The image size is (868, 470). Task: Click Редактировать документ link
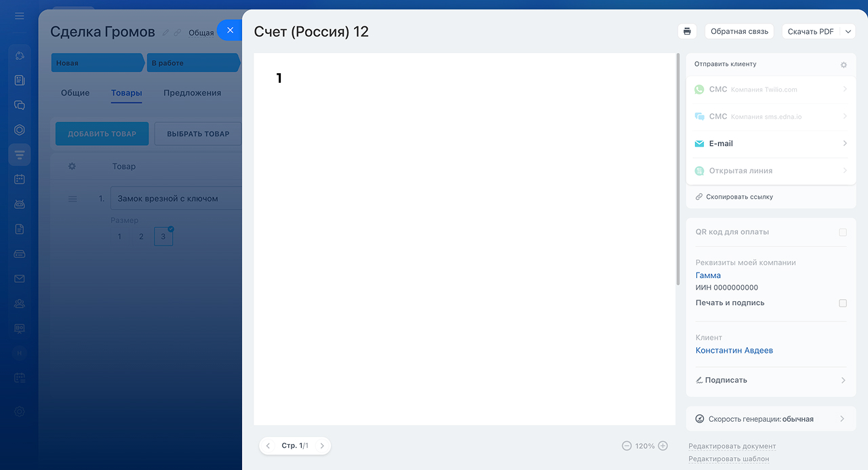click(732, 446)
